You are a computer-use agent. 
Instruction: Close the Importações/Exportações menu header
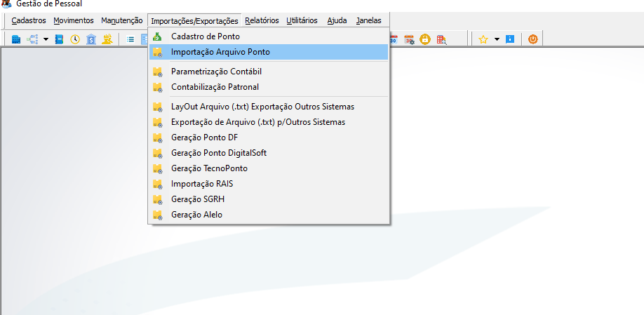point(195,20)
